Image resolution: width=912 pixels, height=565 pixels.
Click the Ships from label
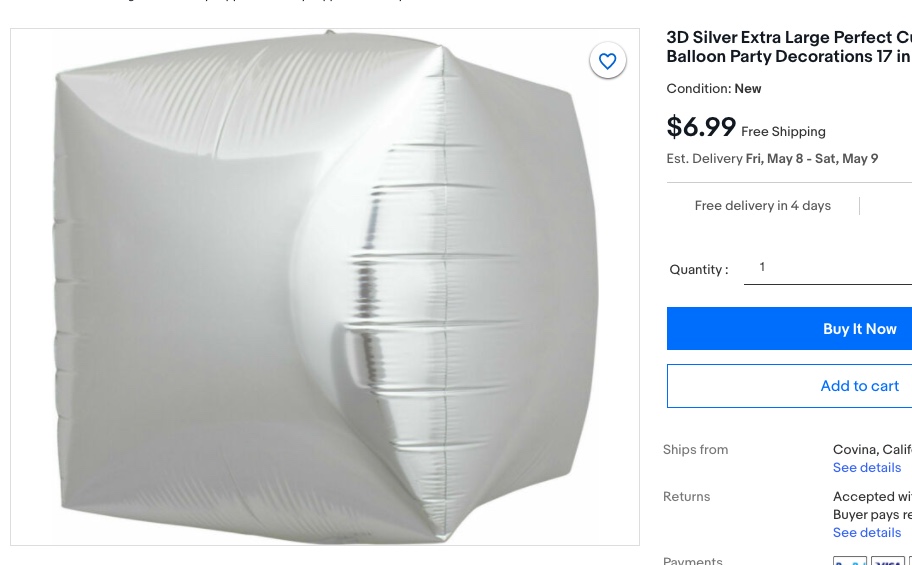[x=695, y=450]
